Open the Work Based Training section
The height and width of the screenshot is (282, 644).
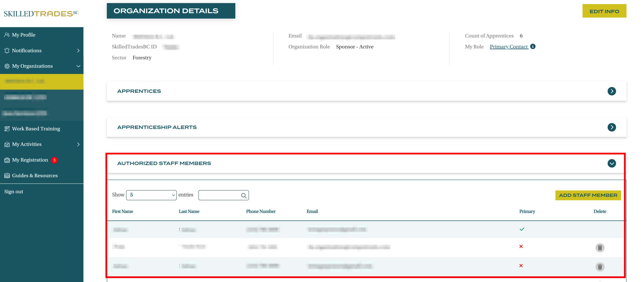point(36,129)
